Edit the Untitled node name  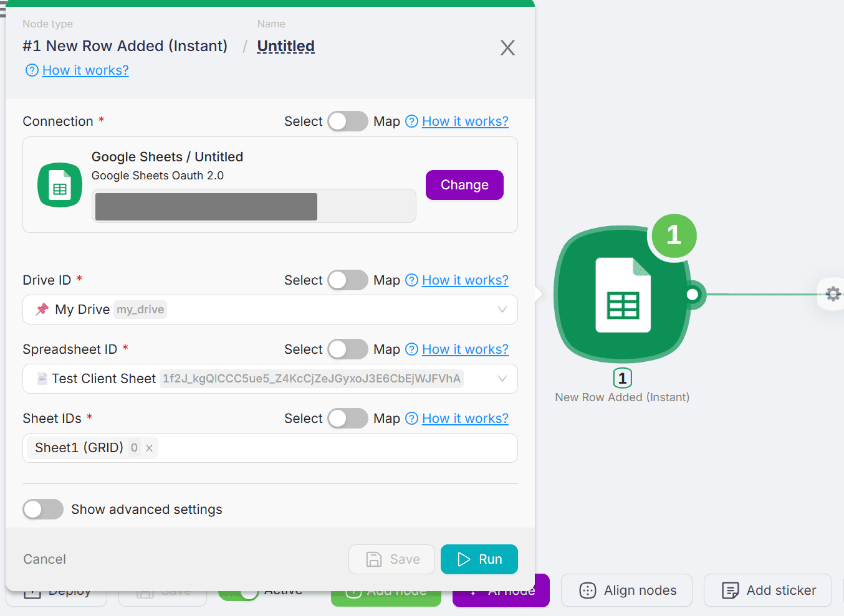[x=285, y=47]
